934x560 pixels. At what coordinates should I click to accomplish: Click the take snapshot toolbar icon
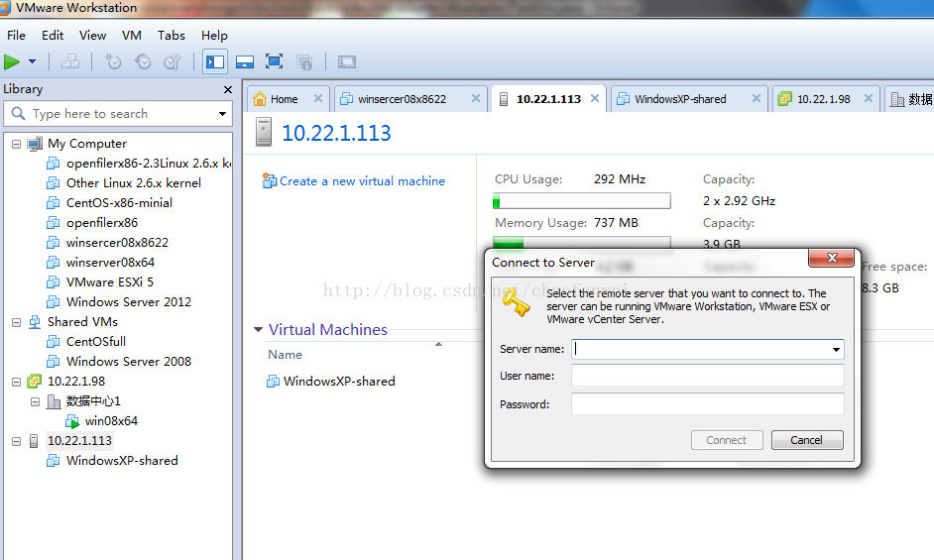tap(113, 61)
